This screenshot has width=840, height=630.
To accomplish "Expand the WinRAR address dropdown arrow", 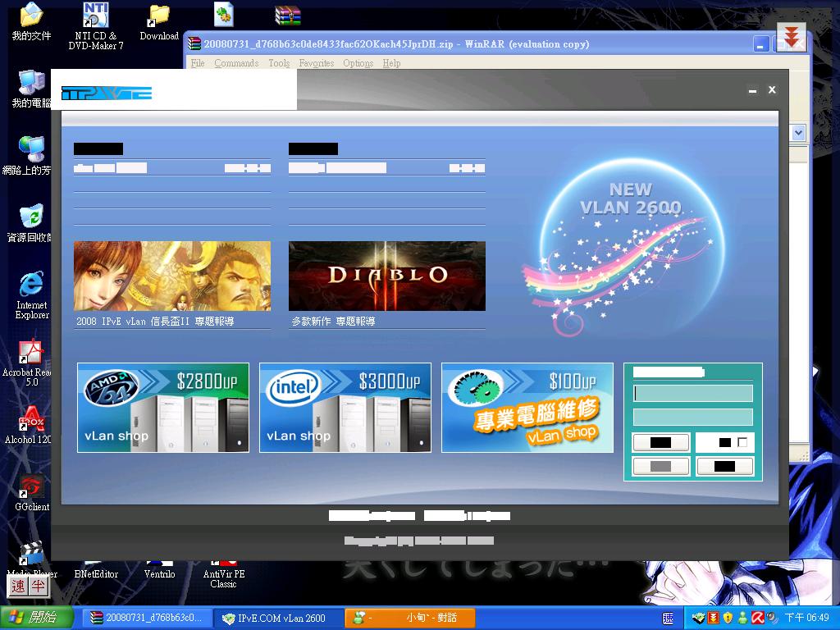I will 799,132.
